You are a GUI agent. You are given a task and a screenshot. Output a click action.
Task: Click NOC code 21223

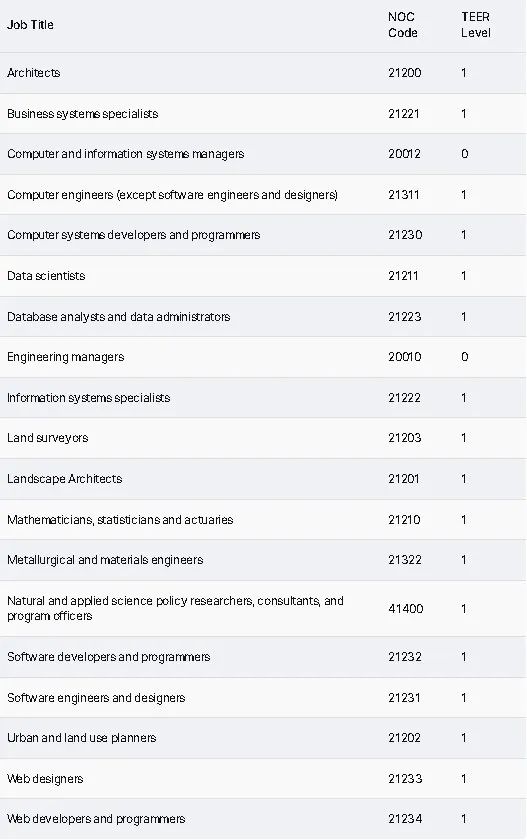(404, 317)
